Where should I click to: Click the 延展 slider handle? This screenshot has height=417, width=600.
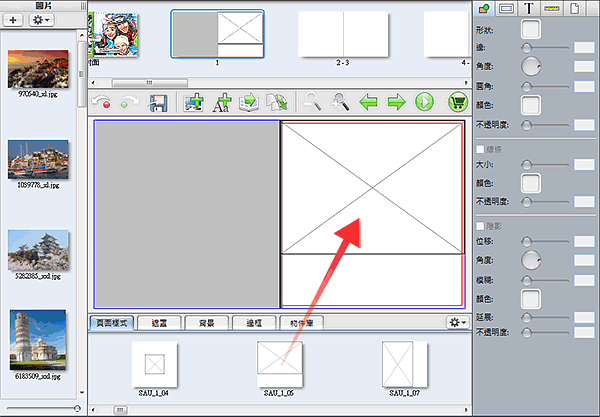[x=527, y=317]
